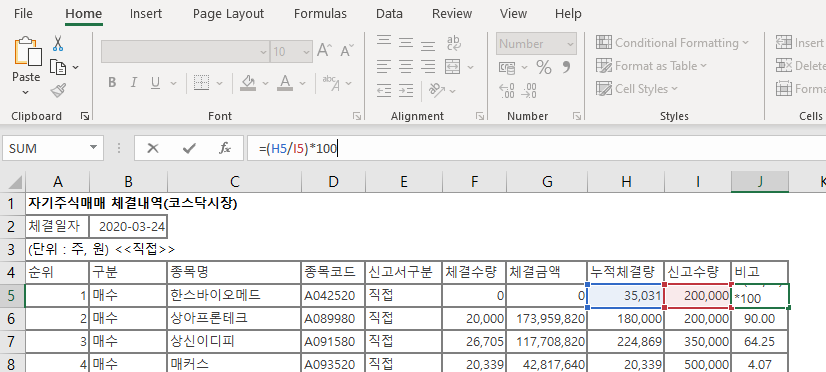Select column H header

(626, 182)
